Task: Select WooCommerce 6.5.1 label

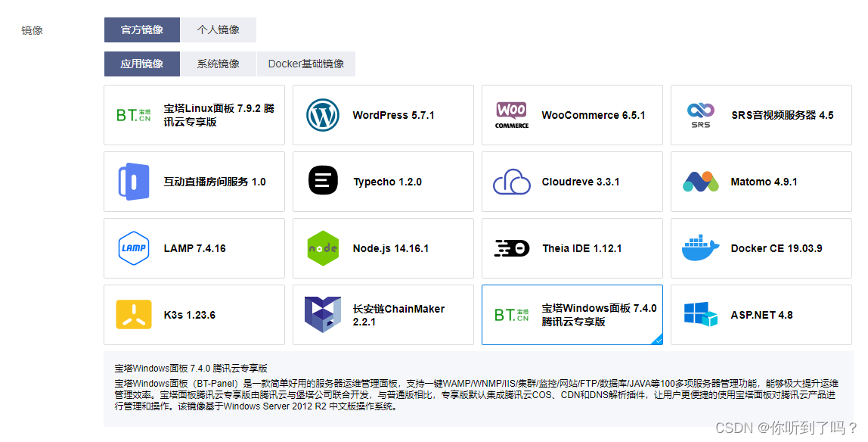Action: (594, 115)
